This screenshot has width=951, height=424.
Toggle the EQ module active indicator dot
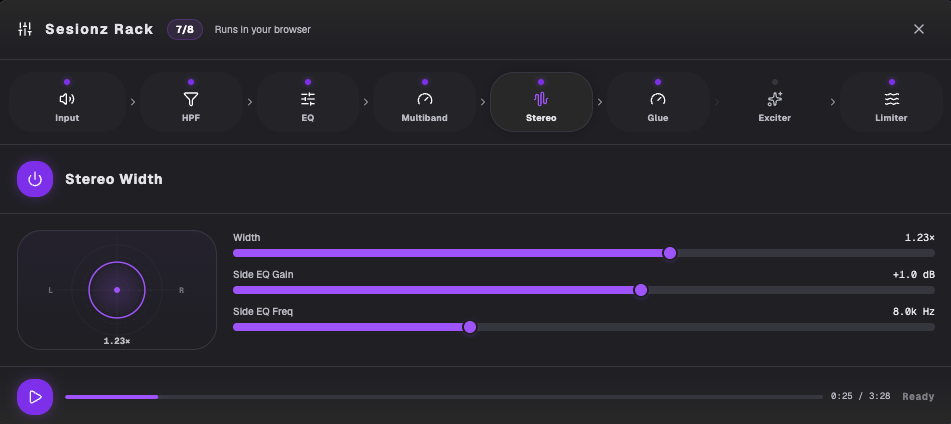point(307,82)
